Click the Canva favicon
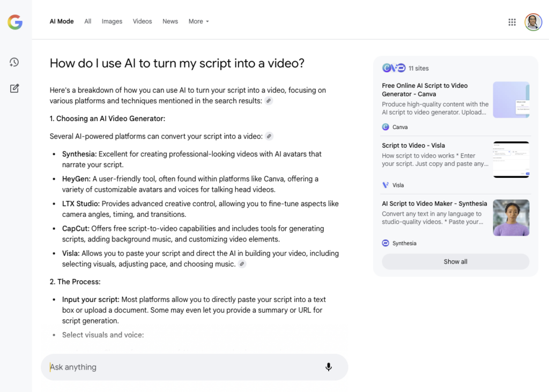Image resolution: width=549 pixels, height=392 pixels. (x=385, y=127)
